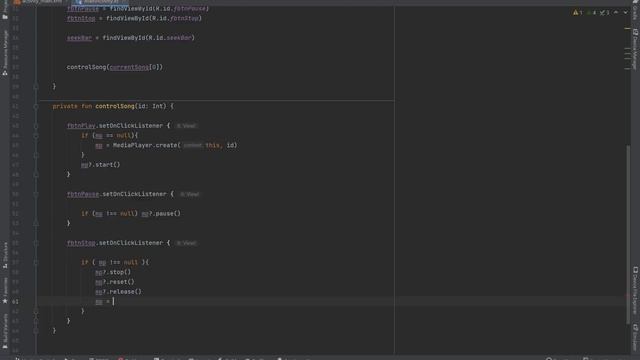Viewport: 640px width, 360px height.
Task: Click line number 61 in the gutter
Action: (x=15, y=302)
